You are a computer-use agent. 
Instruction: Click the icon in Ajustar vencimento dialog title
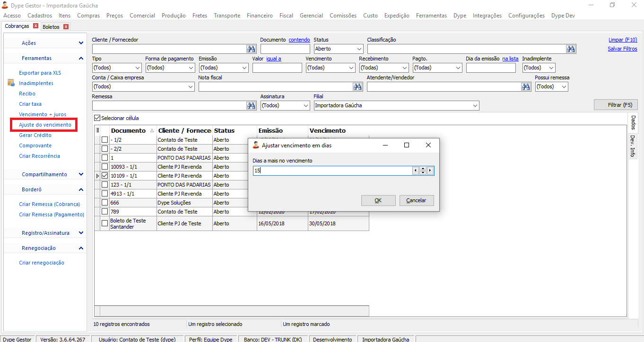pos(256,145)
